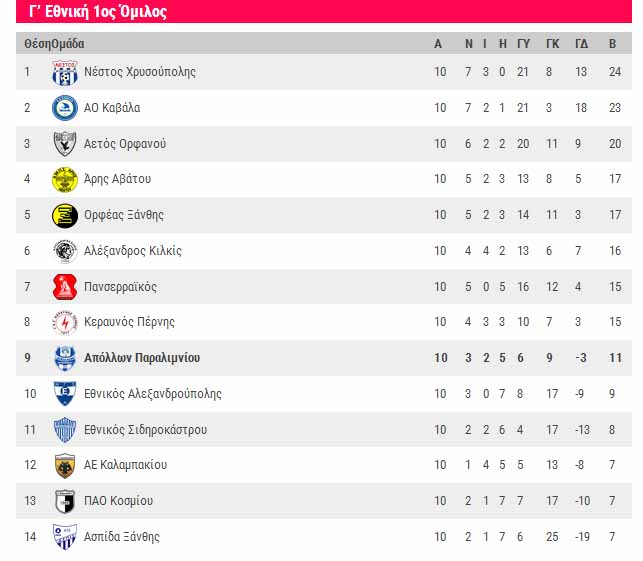Click the B points column header
Screen dimensions: 643x561
click(612, 43)
